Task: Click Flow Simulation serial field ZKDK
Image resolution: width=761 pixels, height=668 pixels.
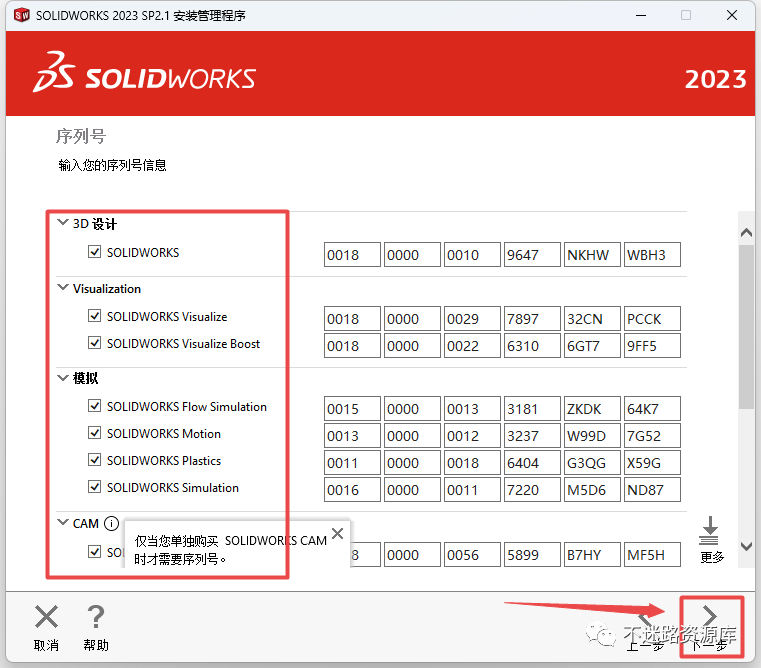Action: [592, 409]
